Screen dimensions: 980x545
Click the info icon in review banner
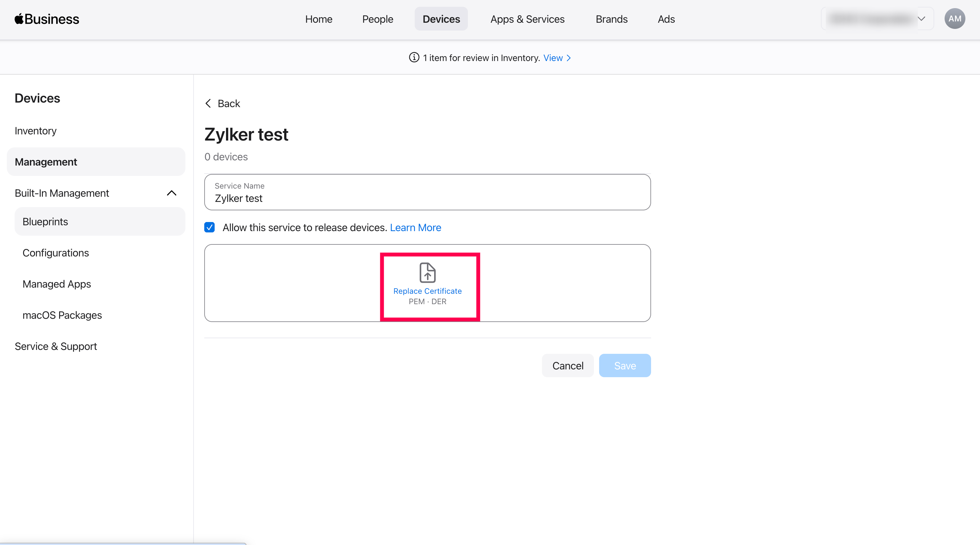tap(414, 57)
